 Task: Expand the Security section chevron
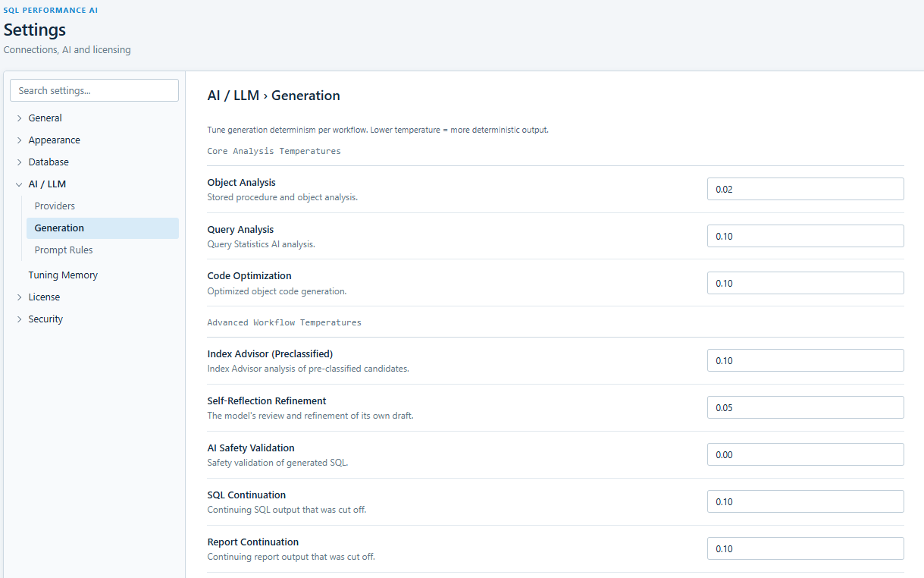pyautogui.click(x=20, y=319)
